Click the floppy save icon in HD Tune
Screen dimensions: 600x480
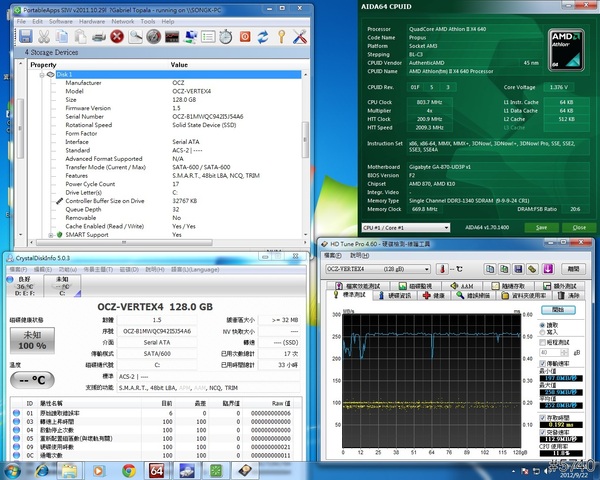520,269
